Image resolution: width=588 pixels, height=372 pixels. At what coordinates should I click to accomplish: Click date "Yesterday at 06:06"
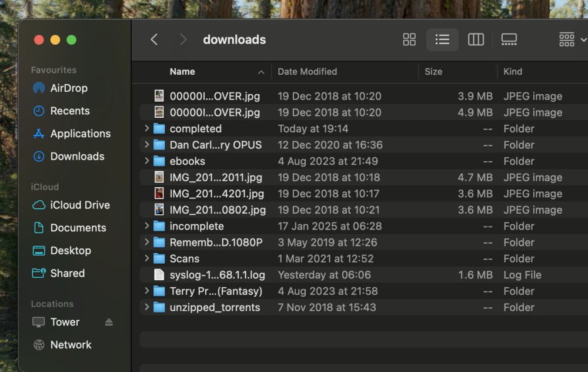(x=325, y=275)
